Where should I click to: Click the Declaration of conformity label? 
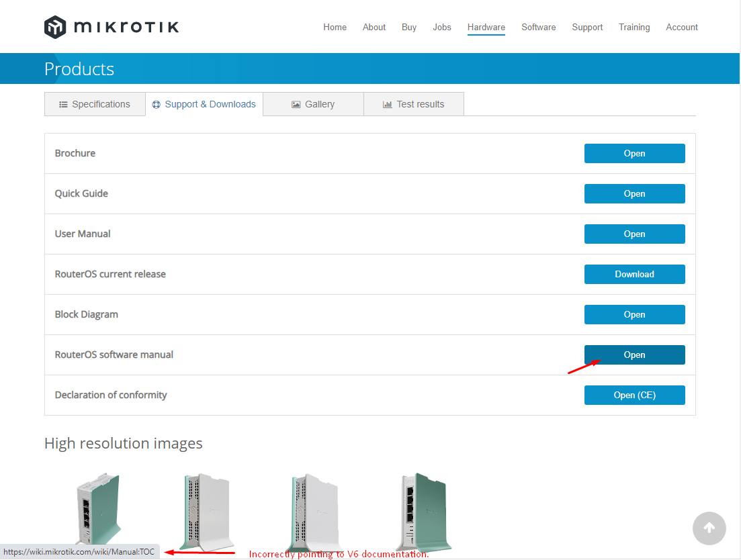click(x=111, y=395)
